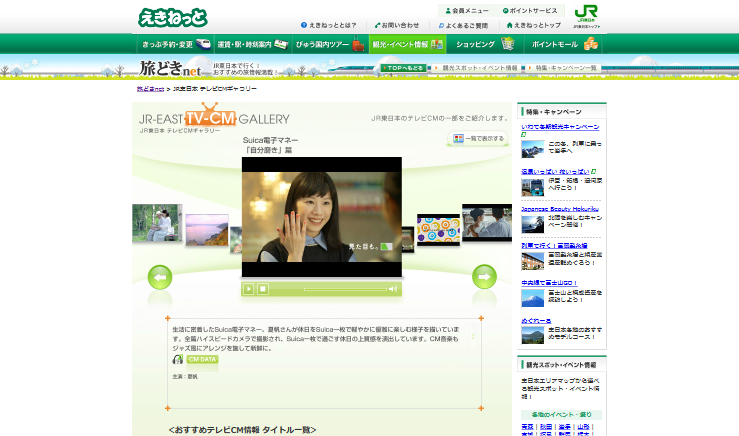Click the CM DATA label
Screen dimensions: 739x436
point(202,359)
